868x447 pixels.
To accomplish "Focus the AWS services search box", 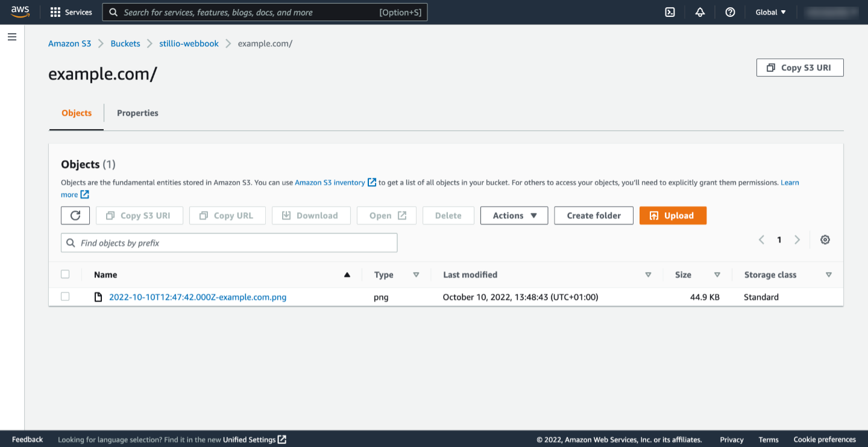I will coord(265,12).
